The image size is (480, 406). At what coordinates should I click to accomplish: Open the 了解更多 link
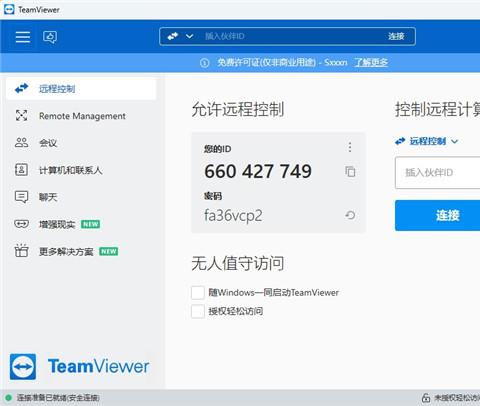point(371,62)
